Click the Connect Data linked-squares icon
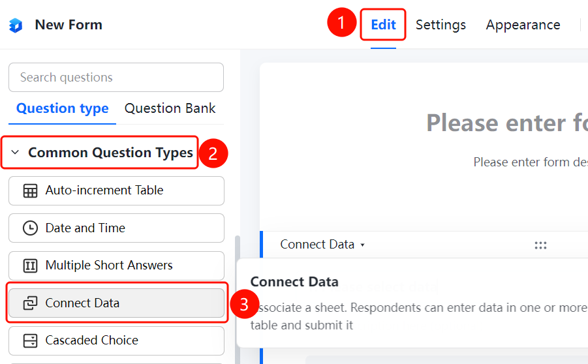588x364 pixels. click(30, 303)
